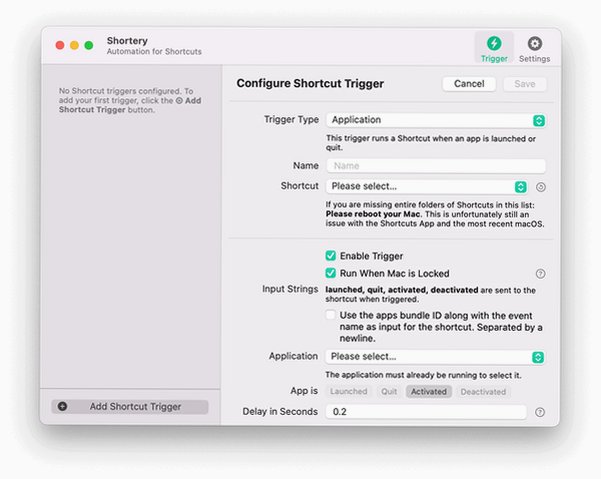The width and height of the screenshot is (601, 479).
Task: Click the Cancel button
Action: (469, 84)
